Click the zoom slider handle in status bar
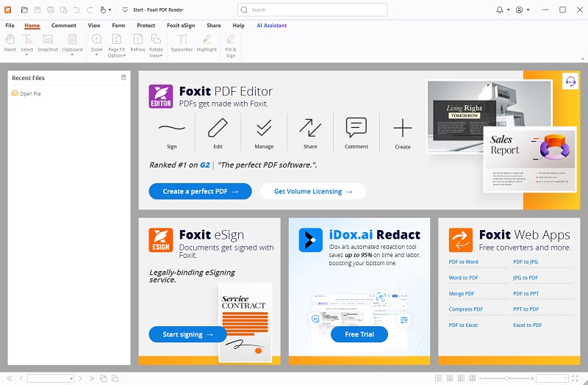The image size is (588, 385). (x=506, y=378)
